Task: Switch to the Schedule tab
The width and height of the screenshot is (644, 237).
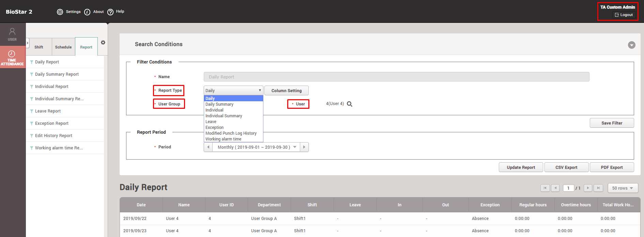Action: 63,47
